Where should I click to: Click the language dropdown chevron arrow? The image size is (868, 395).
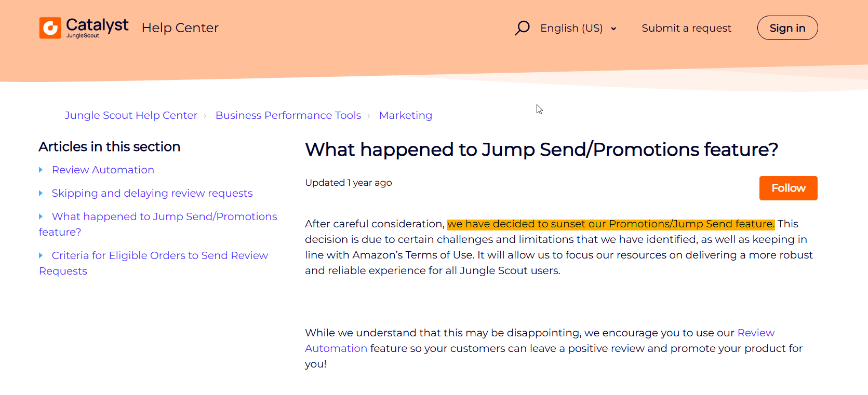tap(613, 29)
